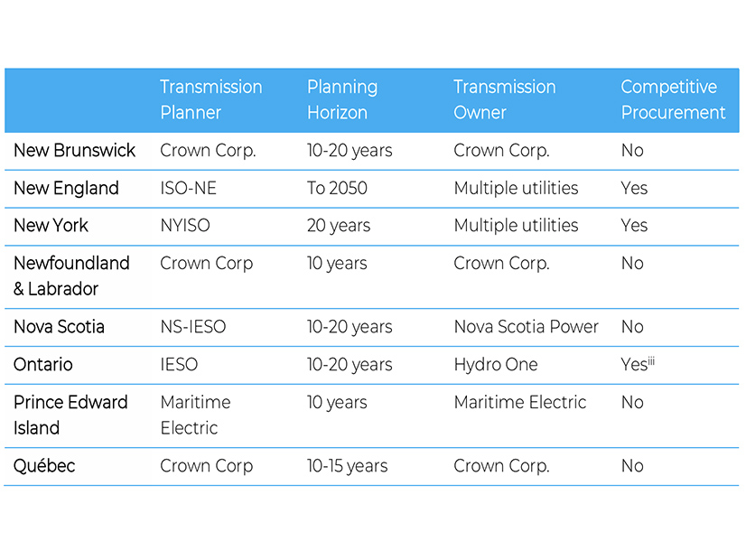This screenshot has height=560, width=746.
Task: Click the Planning Horizon column header
Action: (341, 99)
